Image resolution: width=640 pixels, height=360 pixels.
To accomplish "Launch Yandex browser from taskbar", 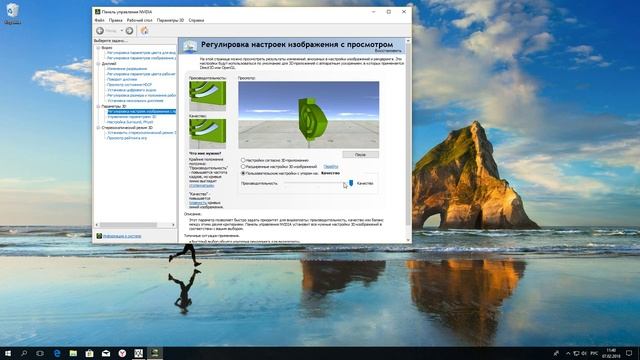I will [x=122, y=353].
